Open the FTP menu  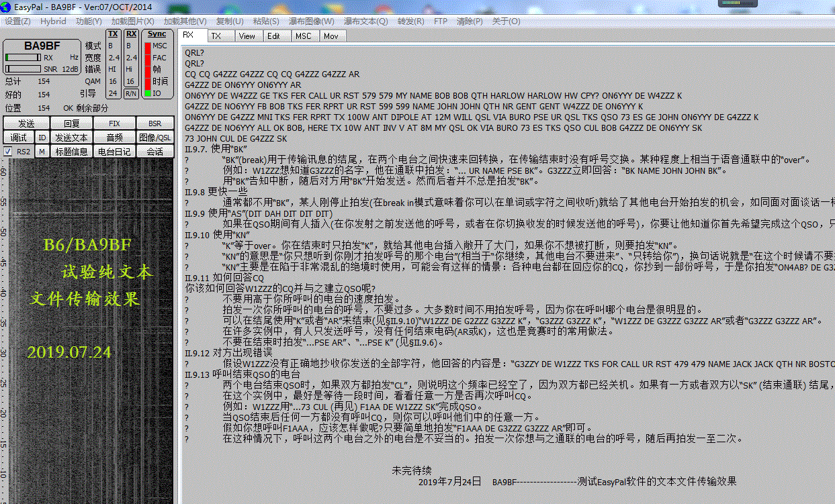[x=441, y=21]
